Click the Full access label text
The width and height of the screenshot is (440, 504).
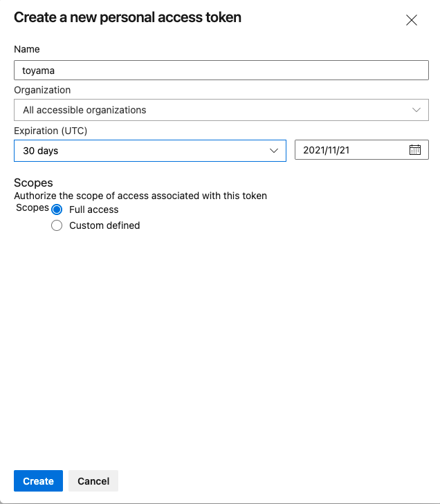(x=94, y=209)
